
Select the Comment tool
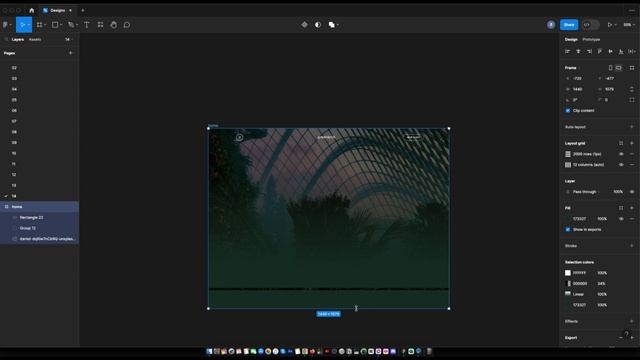pos(127,25)
